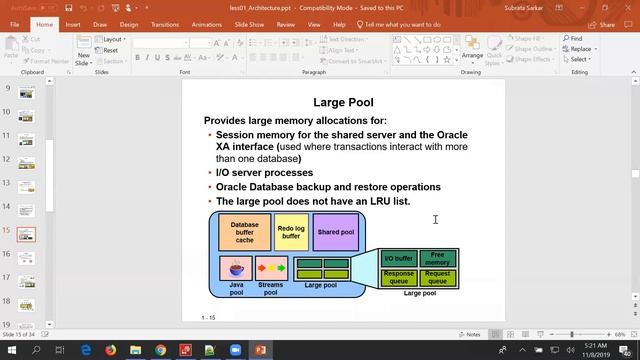Click the Convert to SmartArt button
Screen dimensions: 640x360
point(353,61)
